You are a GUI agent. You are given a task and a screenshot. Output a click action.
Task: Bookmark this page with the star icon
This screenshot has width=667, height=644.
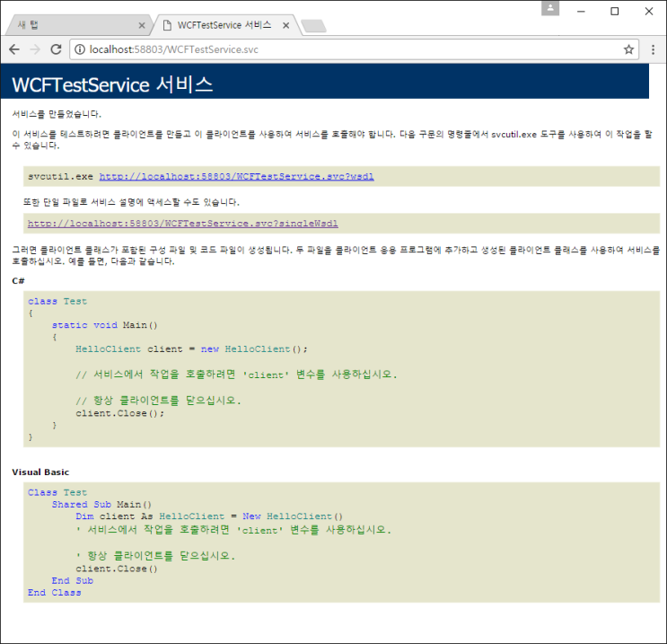pyautogui.click(x=628, y=49)
